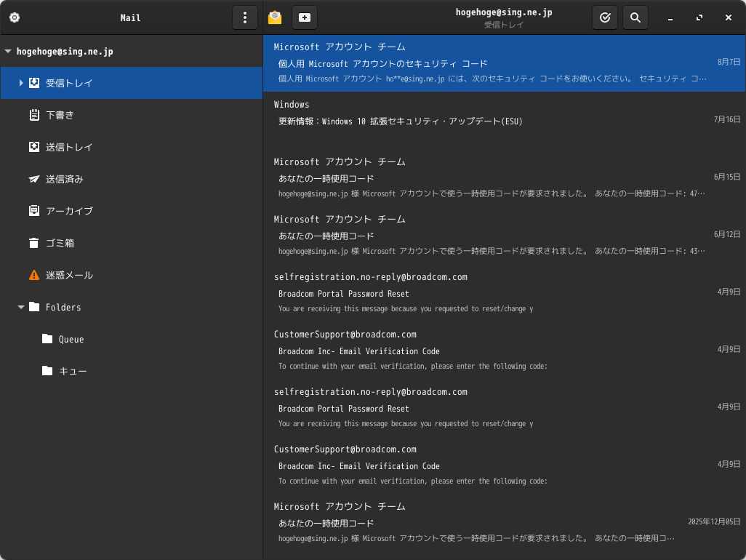
Task: Select the Queue subfolder
Action: click(132, 339)
